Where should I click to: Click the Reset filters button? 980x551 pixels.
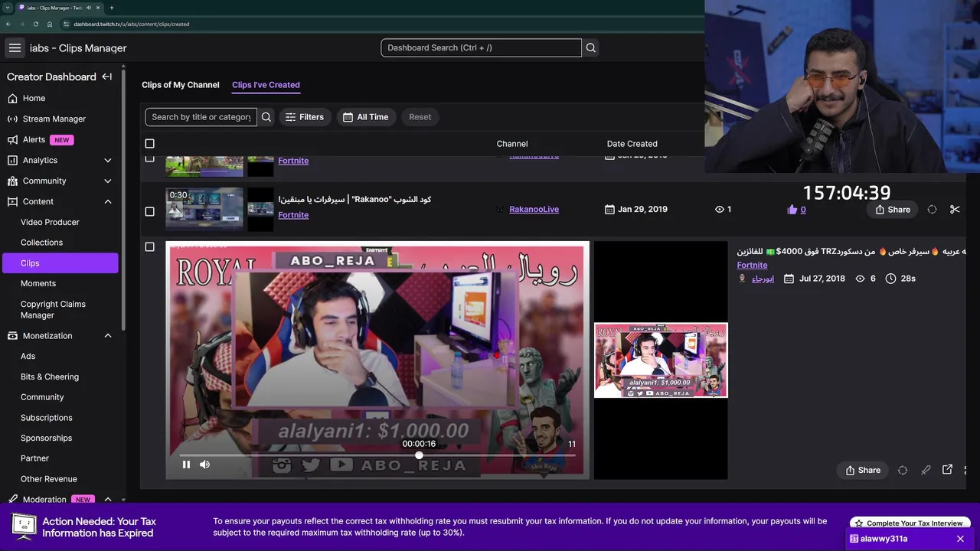(420, 117)
